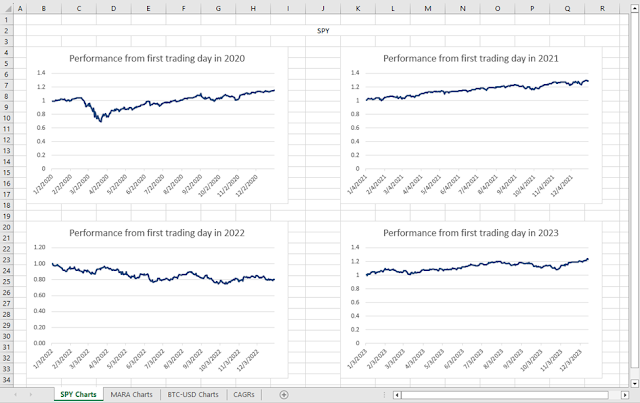Click 1.20 value on 2022 chart axis
Image resolution: width=640 pixels, height=403 pixels.
coord(40,247)
